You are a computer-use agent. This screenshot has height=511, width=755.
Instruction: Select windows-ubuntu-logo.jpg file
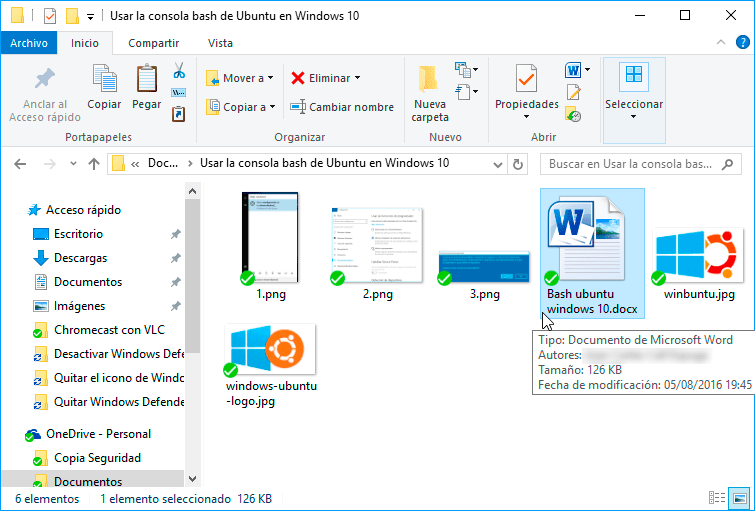click(272, 365)
